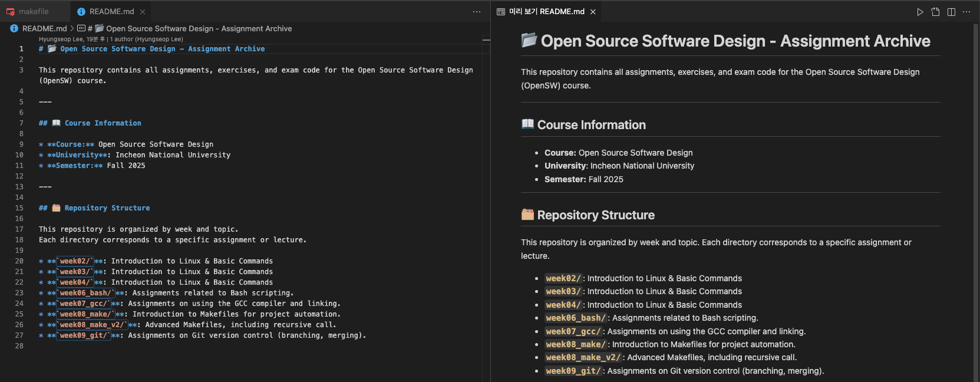
Task: Switch to the makefile tab
Action: 34,12
